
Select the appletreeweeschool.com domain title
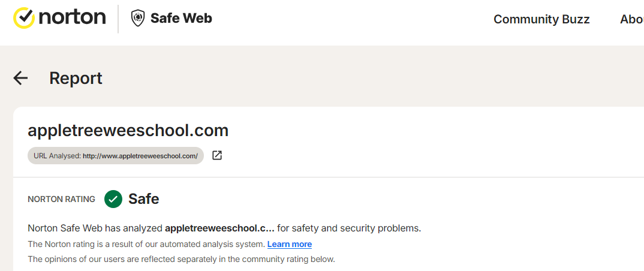pyautogui.click(x=128, y=130)
